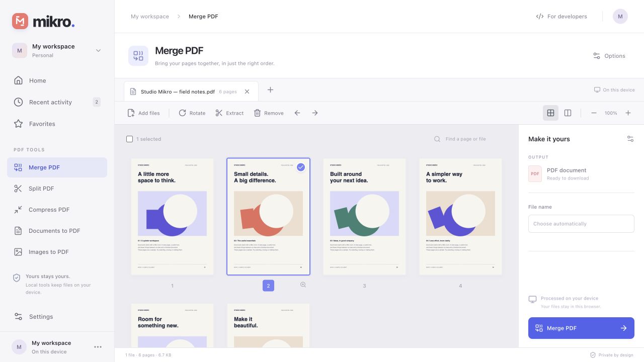Click the blue Merge PDF button

pos(581,328)
